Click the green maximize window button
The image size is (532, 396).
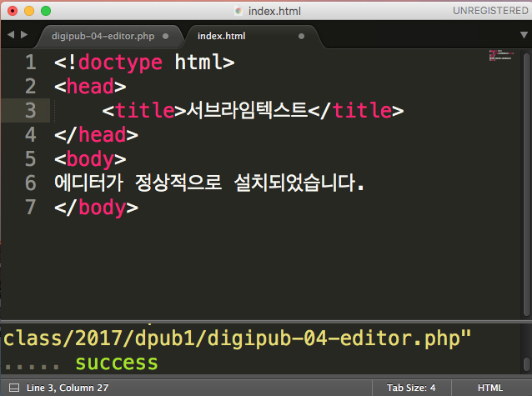point(46,10)
